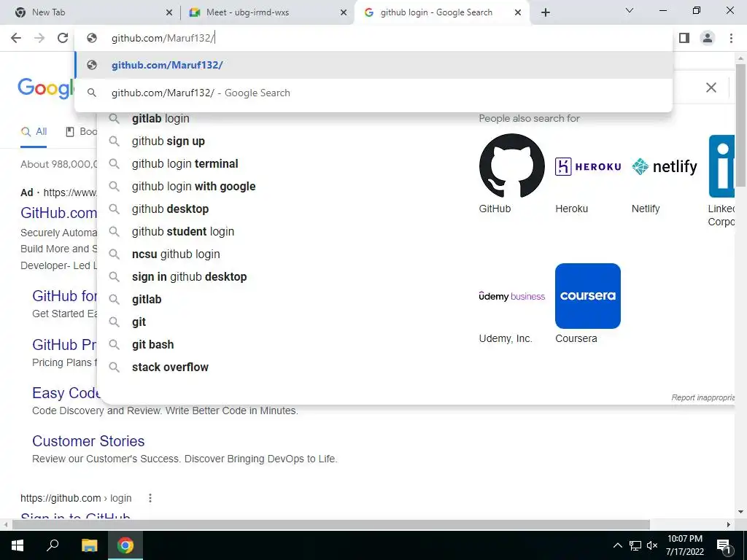This screenshot has height=560, width=747.
Task: Open the Windows Start menu
Action: (x=18, y=545)
